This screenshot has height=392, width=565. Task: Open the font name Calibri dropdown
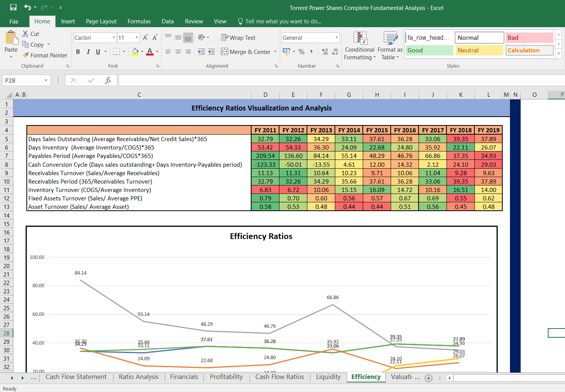[x=114, y=37]
